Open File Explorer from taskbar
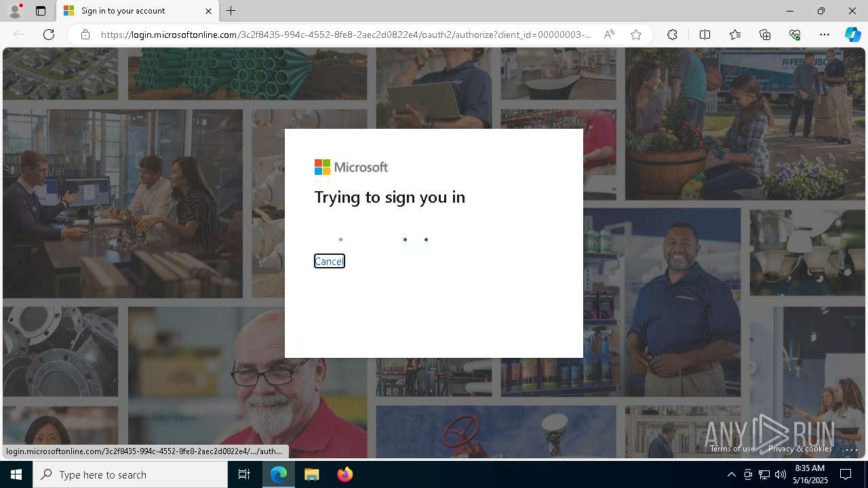 (x=312, y=474)
